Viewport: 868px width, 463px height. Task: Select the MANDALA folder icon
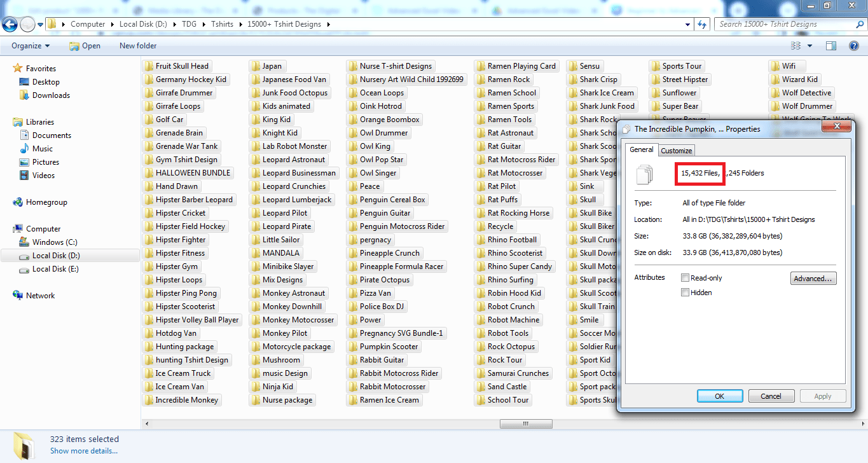(255, 253)
